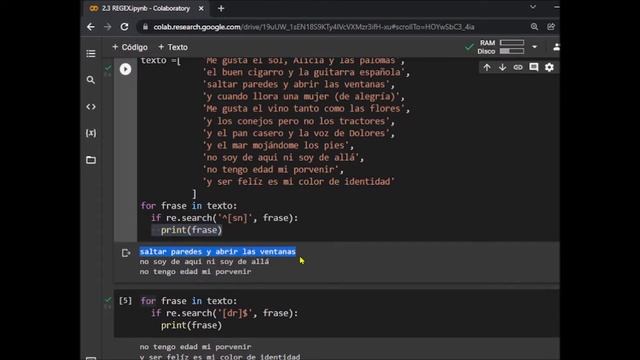Click the first cell's output line 'no tengo edad mi porvenir'
The width and height of the screenshot is (640, 360).
click(195, 272)
